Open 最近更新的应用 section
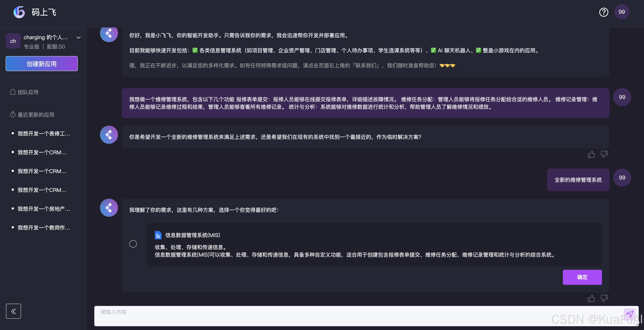 [36, 115]
